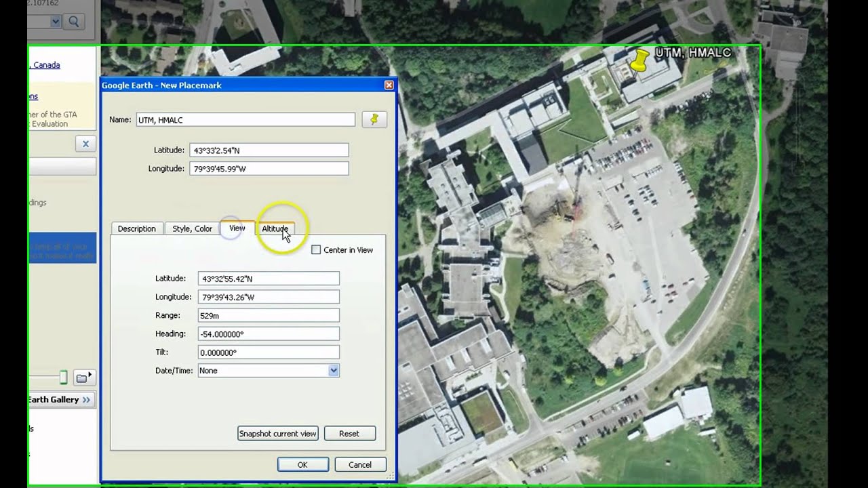Select the View tab

237,228
